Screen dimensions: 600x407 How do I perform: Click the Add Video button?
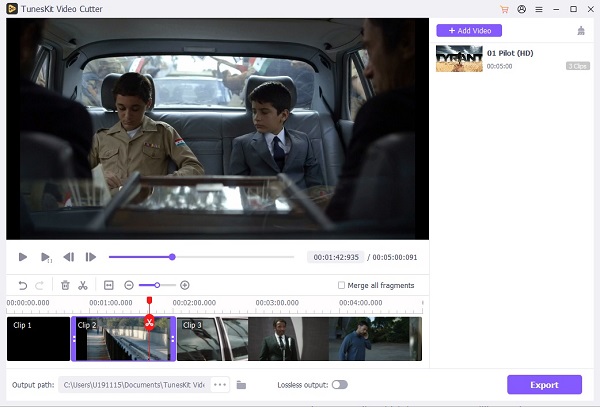[469, 30]
